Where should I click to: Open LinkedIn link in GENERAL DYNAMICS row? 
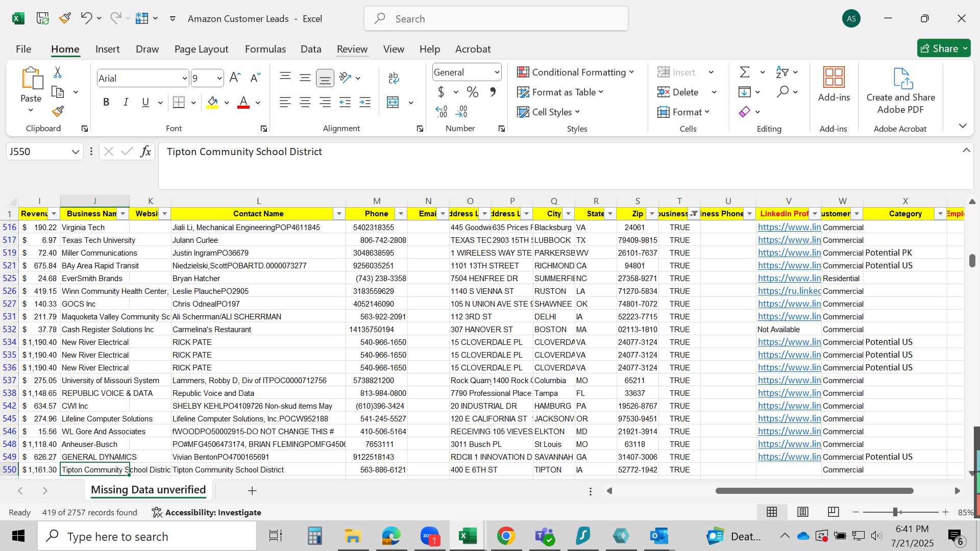click(x=789, y=457)
